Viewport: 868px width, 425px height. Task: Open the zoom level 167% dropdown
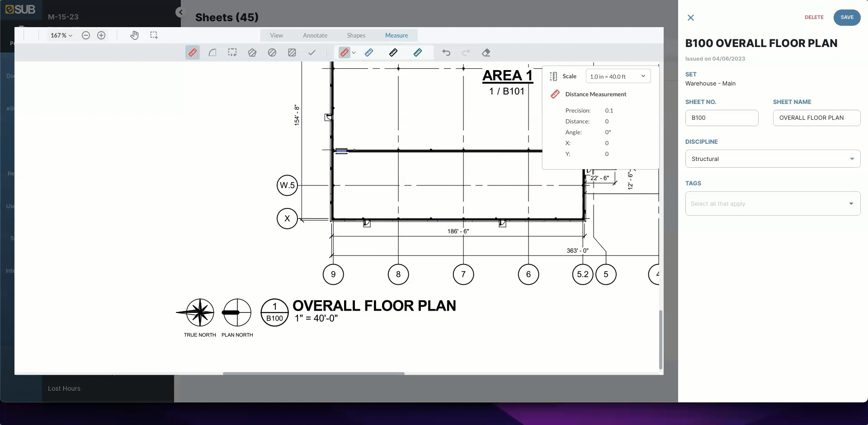61,35
